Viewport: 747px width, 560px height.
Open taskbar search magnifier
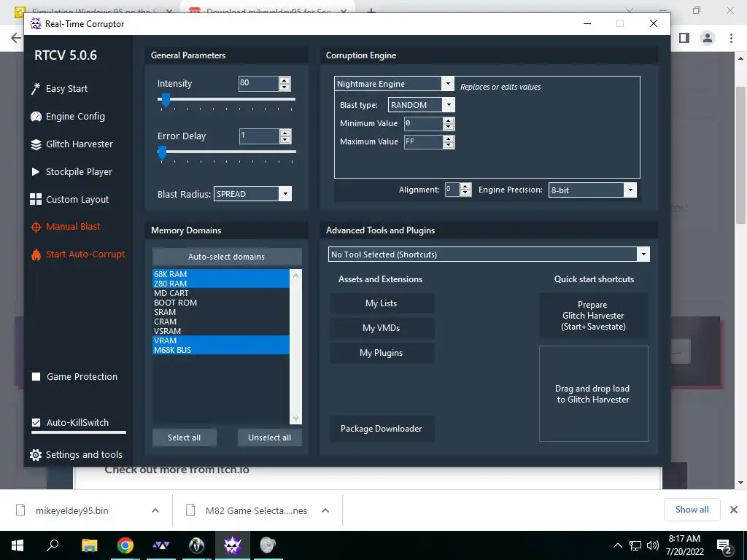pos(53,545)
